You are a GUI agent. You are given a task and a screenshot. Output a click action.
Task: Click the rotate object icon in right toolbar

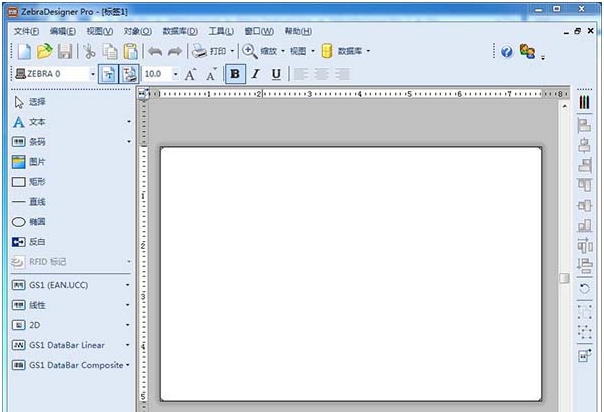(584, 288)
